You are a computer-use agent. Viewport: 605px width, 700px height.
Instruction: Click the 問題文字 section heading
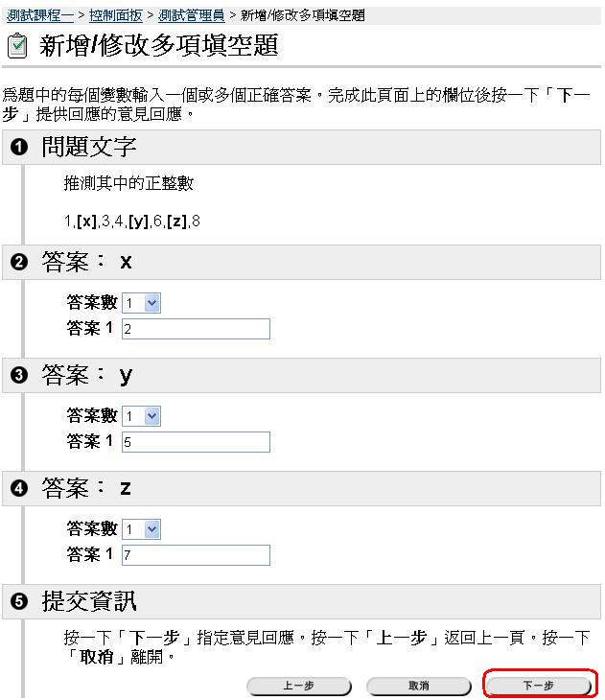click(89, 148)
